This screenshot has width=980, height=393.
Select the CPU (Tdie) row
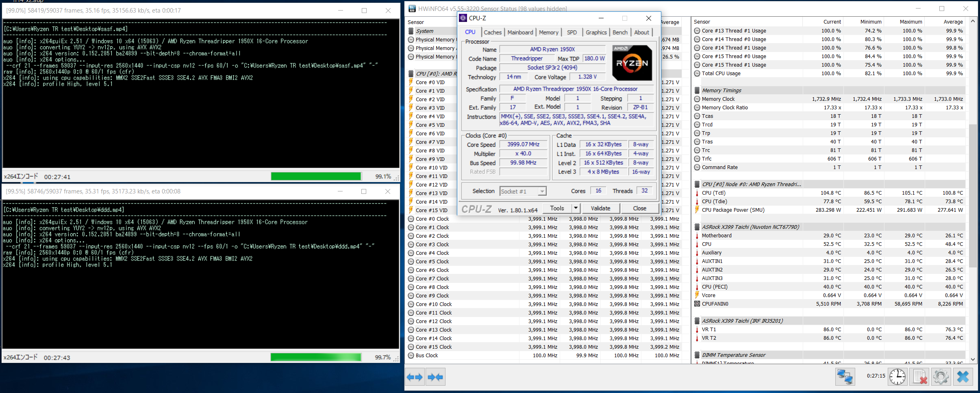[829, 202]
